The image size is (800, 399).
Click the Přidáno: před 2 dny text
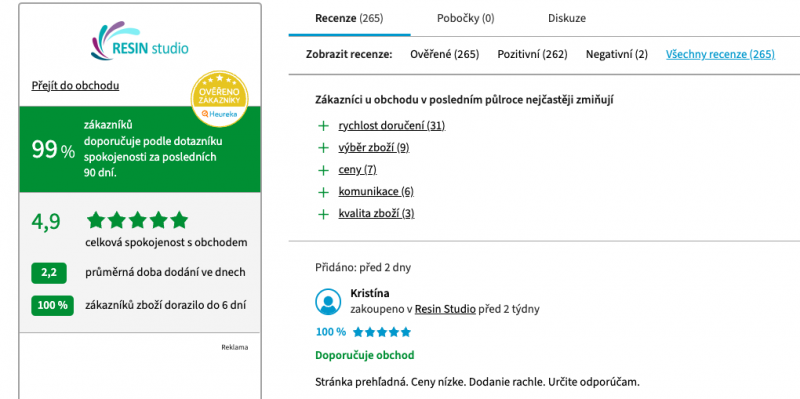pos(363,267)
